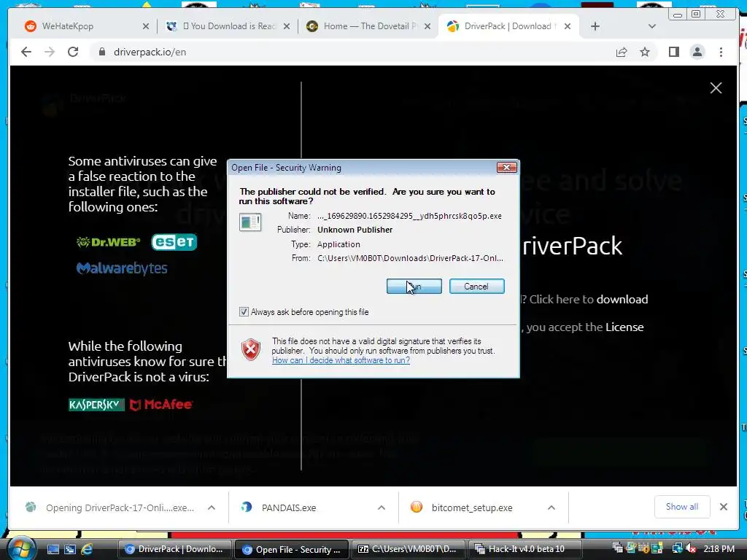Go back to previous page
747x560 pixels.
tap(26, 52)
